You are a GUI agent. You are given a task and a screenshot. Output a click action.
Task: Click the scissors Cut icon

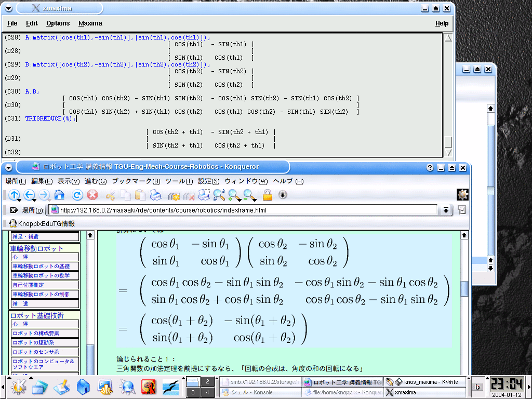pyautogui.click(x=110, y=195)
